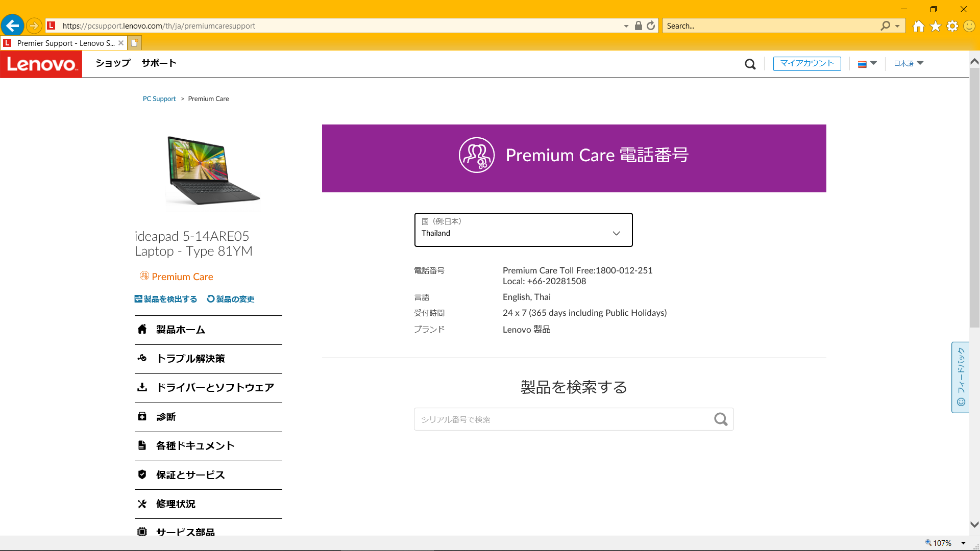Click the diagnostics icon beside 診断
Image resolution: width=980 pixels, height=551 pixels.
[142, 416]
